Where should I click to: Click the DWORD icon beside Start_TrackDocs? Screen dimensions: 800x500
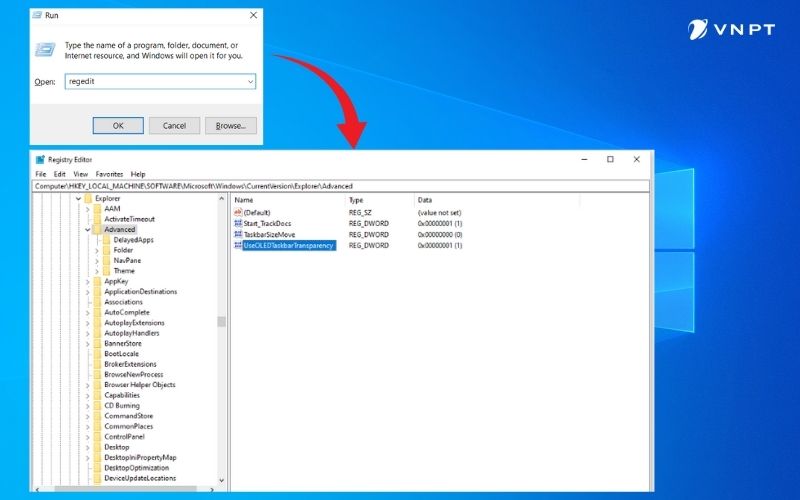click(x=237, y=224)
